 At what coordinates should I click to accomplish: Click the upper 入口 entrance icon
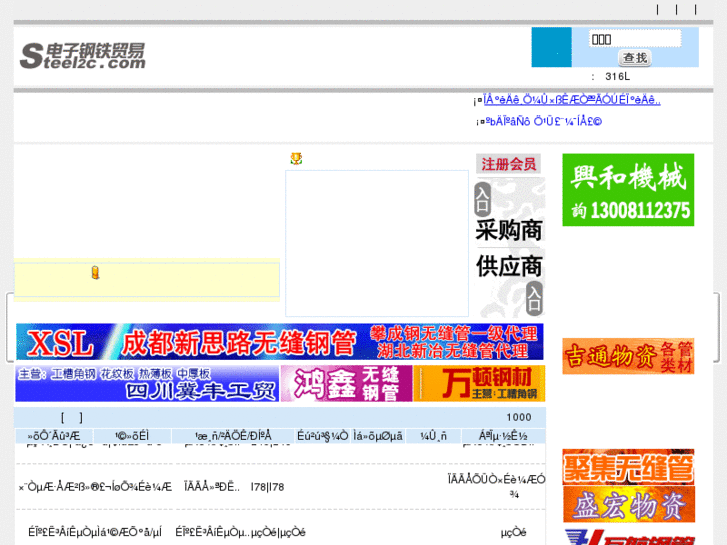[483, 199]
